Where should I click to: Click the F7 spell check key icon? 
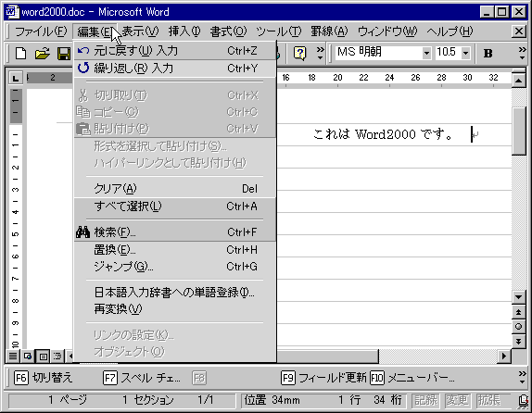pos(110,378)
